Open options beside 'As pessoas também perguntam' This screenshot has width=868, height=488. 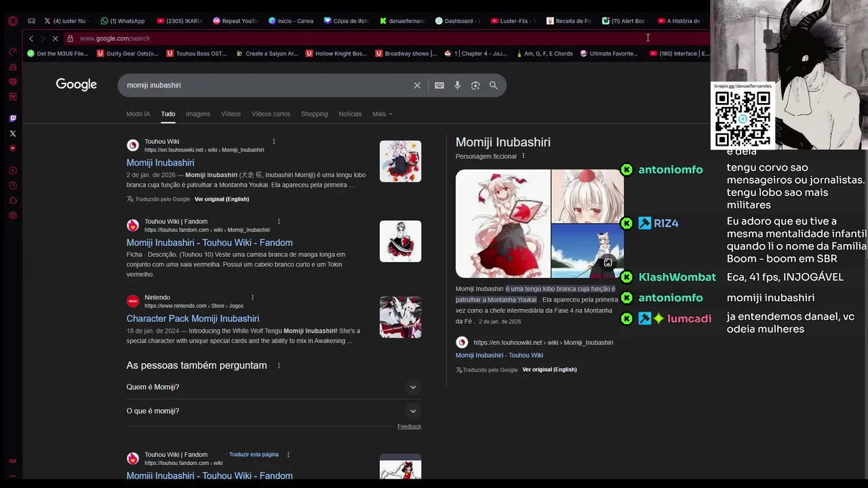click(x=278, y=365)
